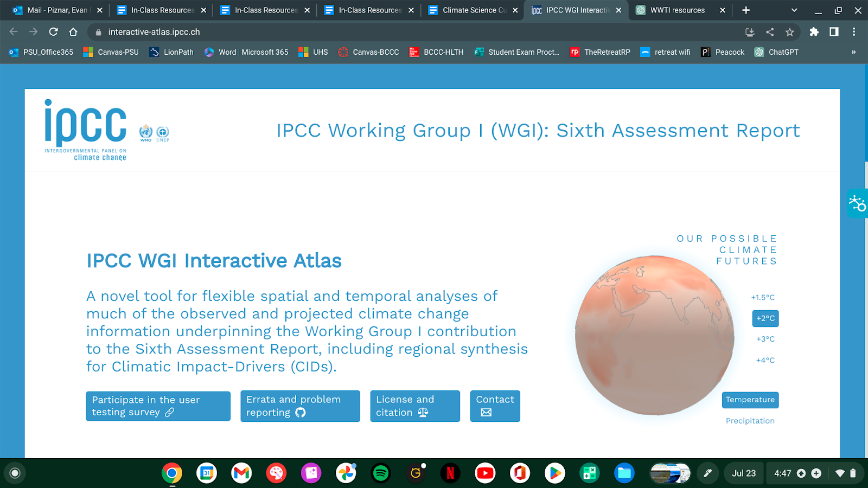Open the LionPath bookmark

click(171, 52)
